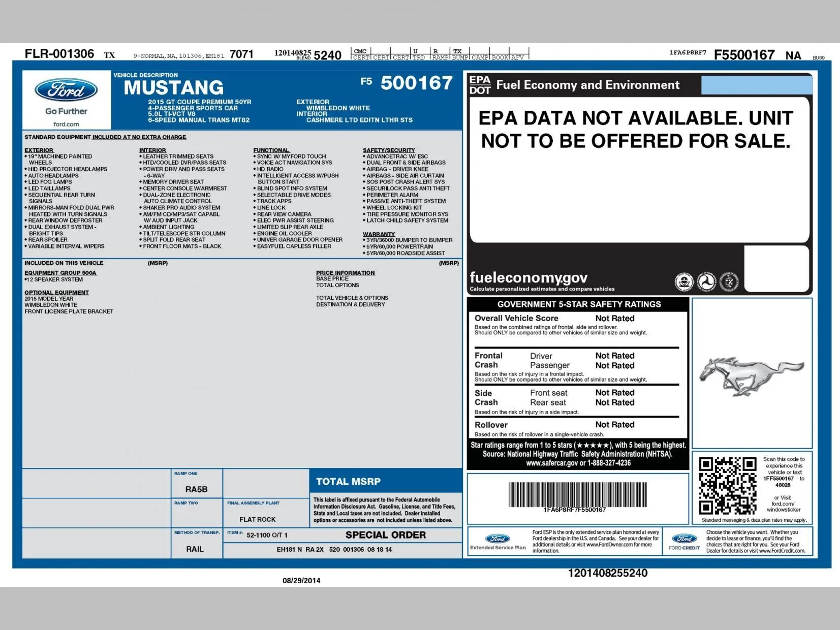The image size is (840, 630).
Task: Click the VIN barcode
Action: [x=578, y=494]
